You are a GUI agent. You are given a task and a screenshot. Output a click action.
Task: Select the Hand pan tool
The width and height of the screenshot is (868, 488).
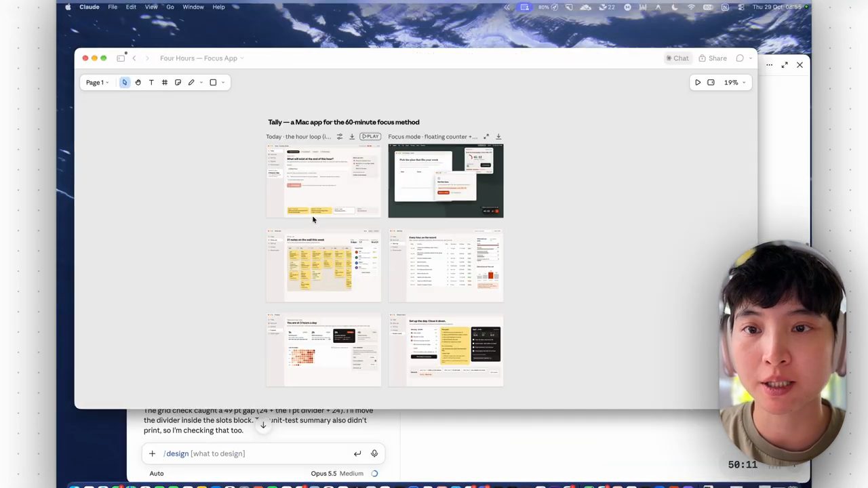pos(138,83)
